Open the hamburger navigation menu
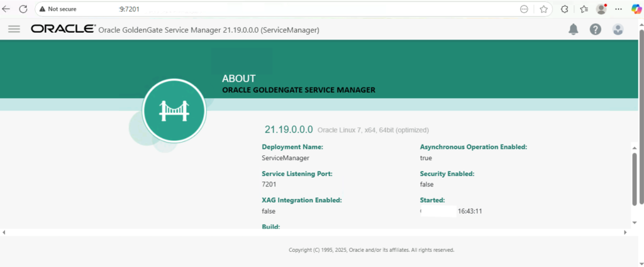 (x=14, y=29)
